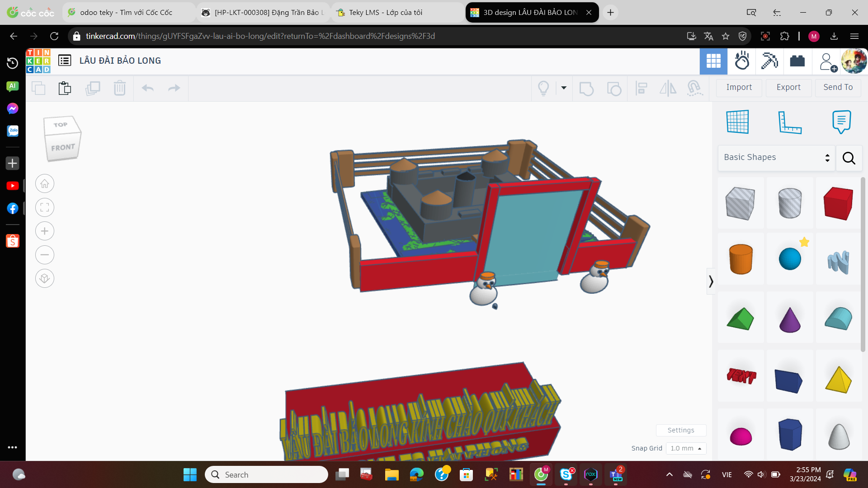Select the red Box shape
The width and height of the screenshot is (868, 488).
click(x=838, y=203)
